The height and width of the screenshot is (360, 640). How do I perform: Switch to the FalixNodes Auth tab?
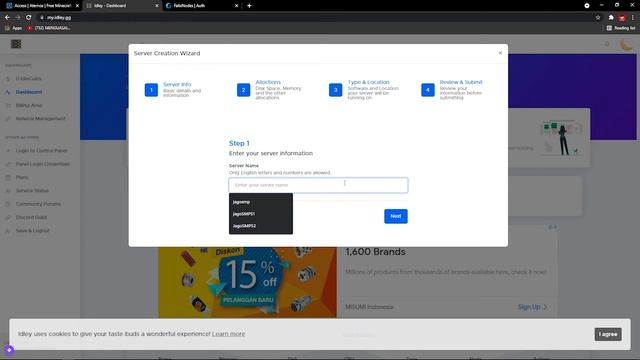(202, 6)
